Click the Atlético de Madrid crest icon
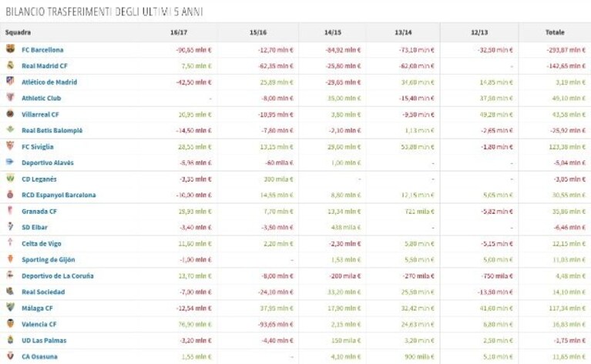This screenshot has width=591, height=364. coord(10,81)
